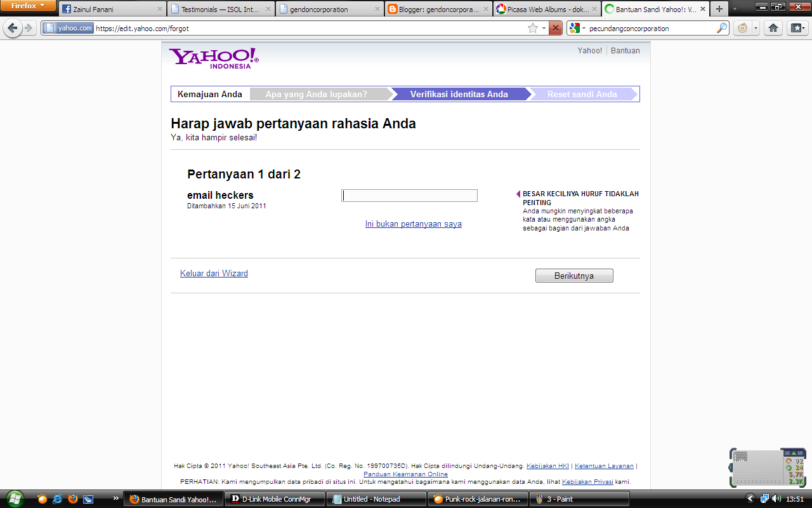
Task: Close the Blogger tab
Action: coord(485,10)
